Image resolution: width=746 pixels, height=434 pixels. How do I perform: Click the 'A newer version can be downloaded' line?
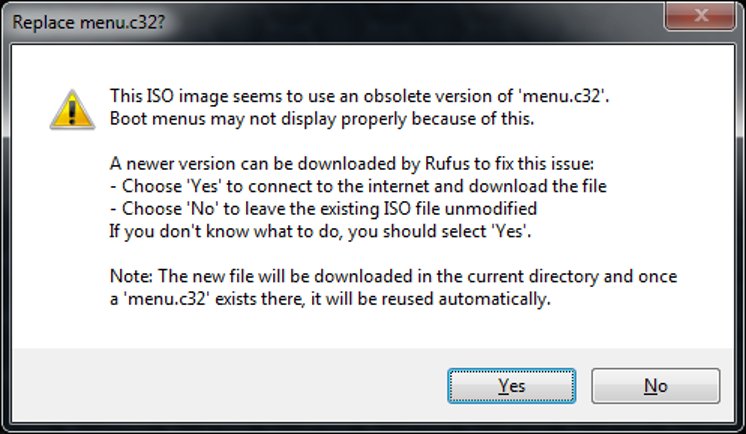tap(352, 164)
